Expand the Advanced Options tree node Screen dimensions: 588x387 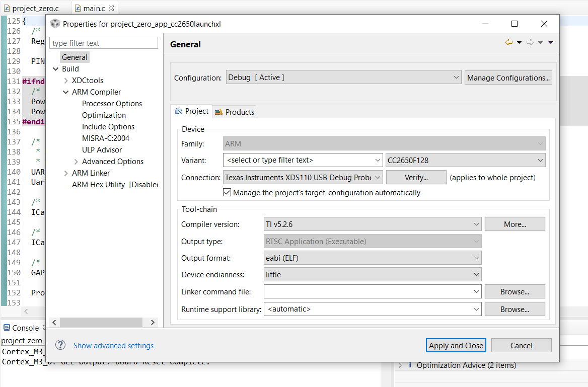(76, 162)
